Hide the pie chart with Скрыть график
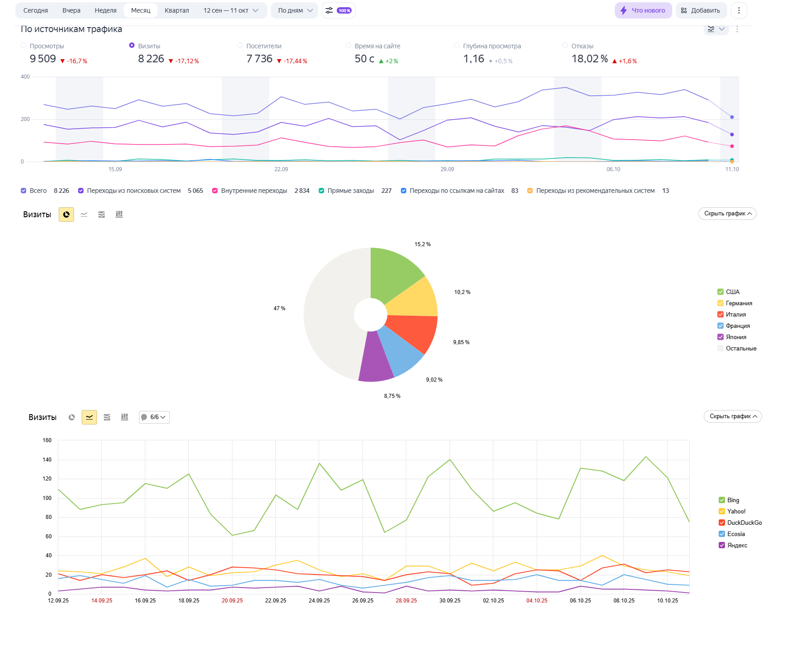The height and width of the screenshot is (672, 785). pyautogui.click(x=727, y=214)
